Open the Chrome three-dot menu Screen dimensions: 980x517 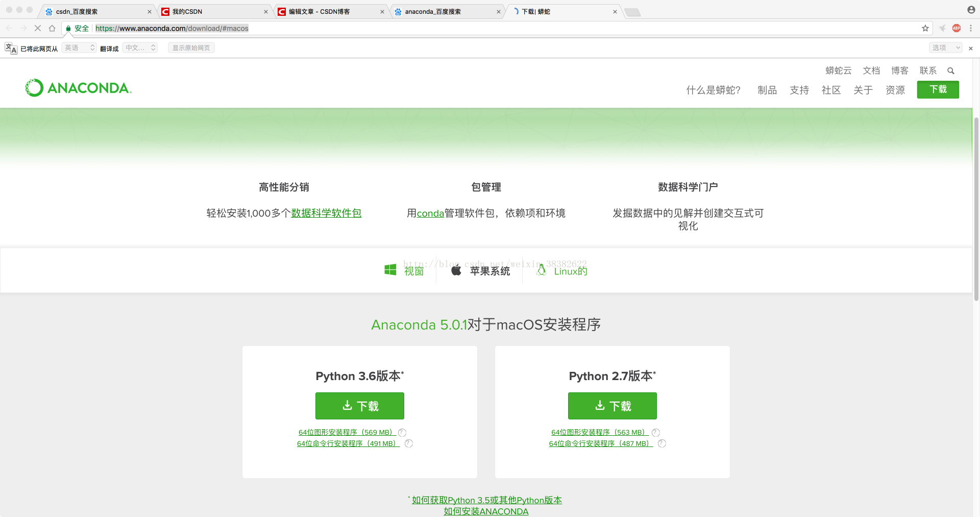(971, 28)
